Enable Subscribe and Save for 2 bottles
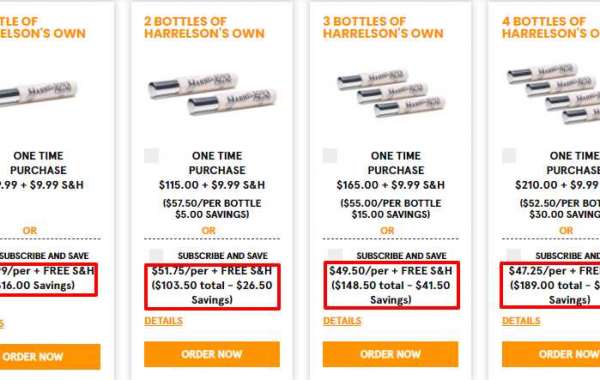The image size is (600, 380). click(x=156, y=255)
